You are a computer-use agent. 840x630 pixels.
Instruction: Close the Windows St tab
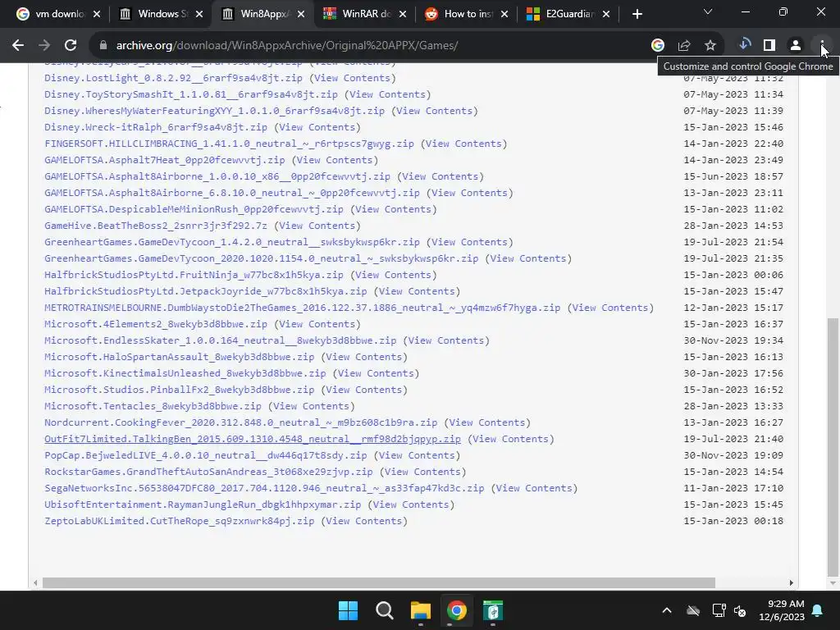199,14
